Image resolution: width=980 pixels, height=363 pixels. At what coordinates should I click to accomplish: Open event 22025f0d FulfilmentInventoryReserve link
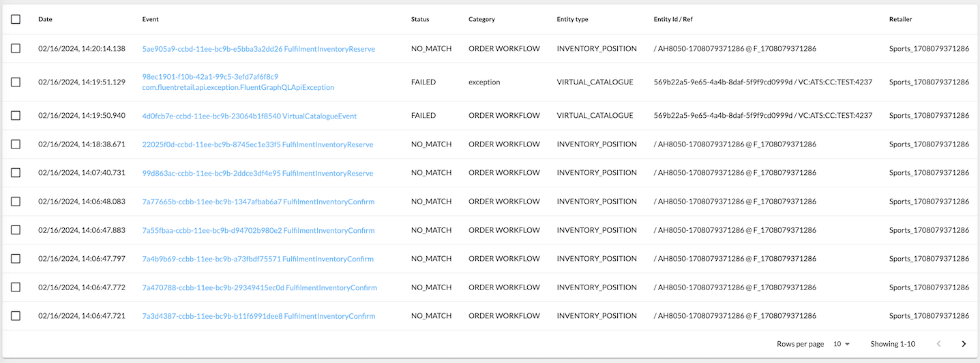[257, 144]
